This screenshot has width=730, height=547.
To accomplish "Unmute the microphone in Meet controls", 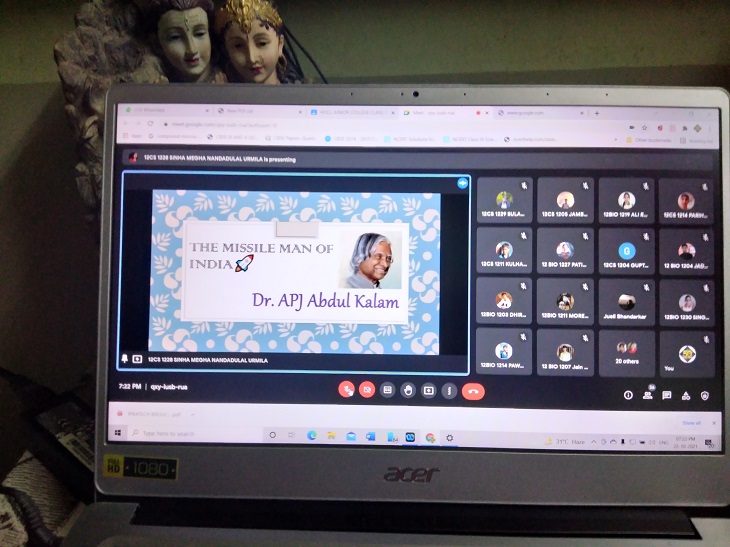I will (x=346, y=390).
